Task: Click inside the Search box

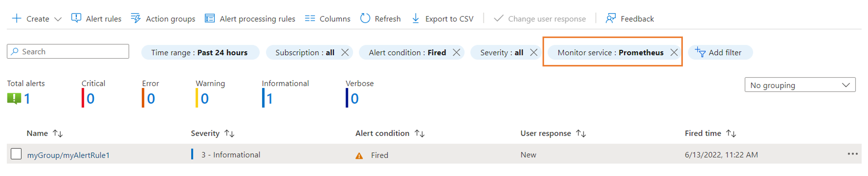Action: (x=71, y=52)
